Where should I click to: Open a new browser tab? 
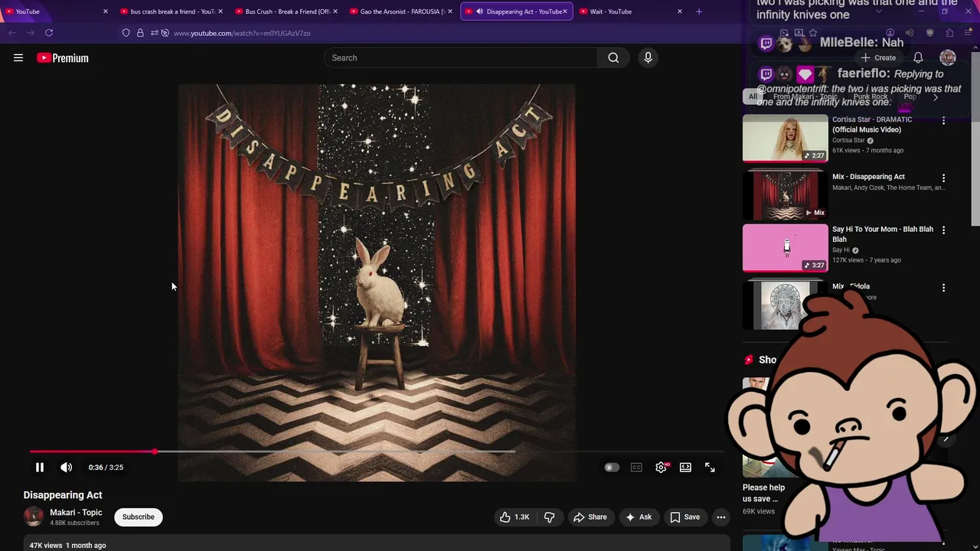tap(698, 11)
